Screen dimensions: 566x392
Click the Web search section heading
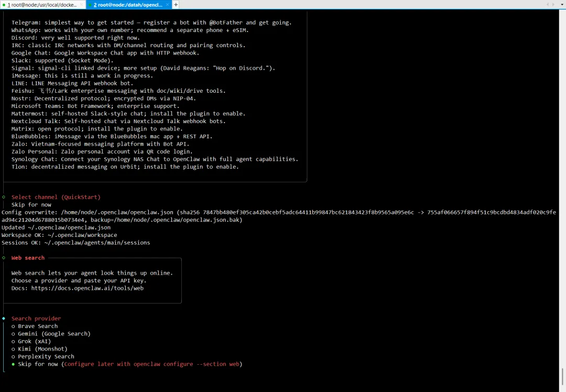tap(28, 258)
